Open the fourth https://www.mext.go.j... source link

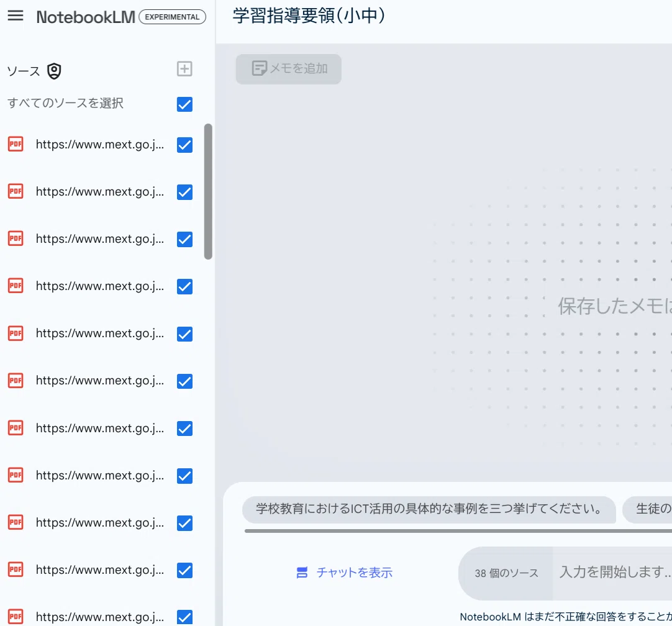[x=100, y=286]
